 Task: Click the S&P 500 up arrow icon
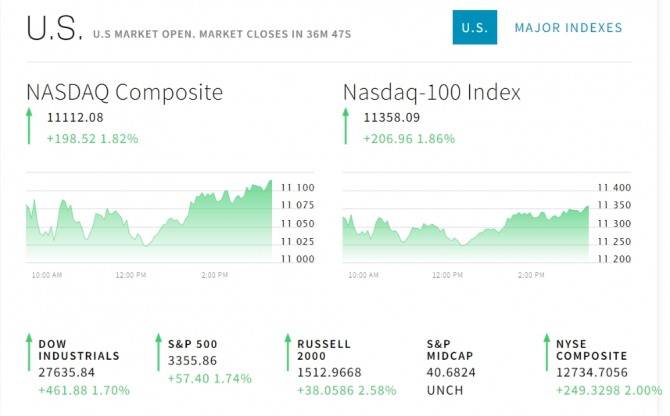click(x=158, y=352)
